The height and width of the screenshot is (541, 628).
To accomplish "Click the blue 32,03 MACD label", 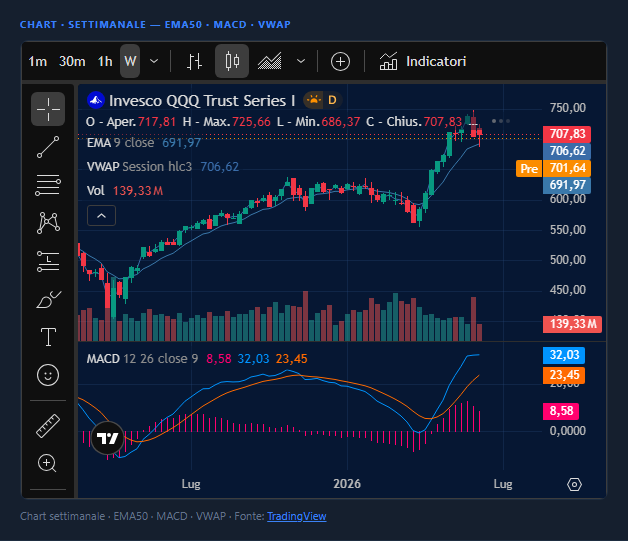I will coord(564,355).
